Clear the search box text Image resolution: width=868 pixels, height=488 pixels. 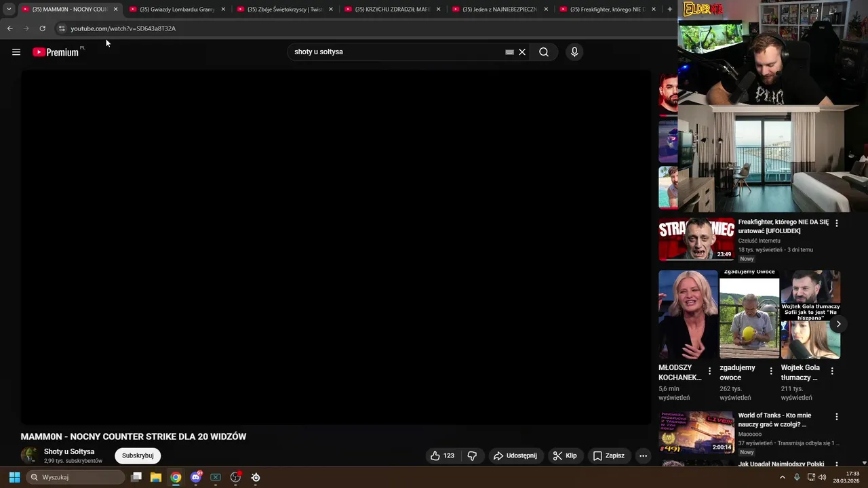(x=522, y=52)
